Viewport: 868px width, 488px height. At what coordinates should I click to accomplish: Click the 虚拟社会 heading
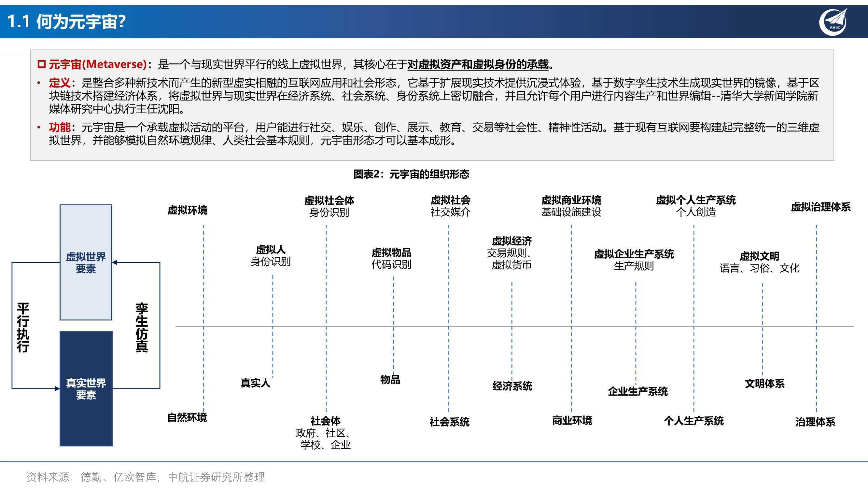click(450, 200)
